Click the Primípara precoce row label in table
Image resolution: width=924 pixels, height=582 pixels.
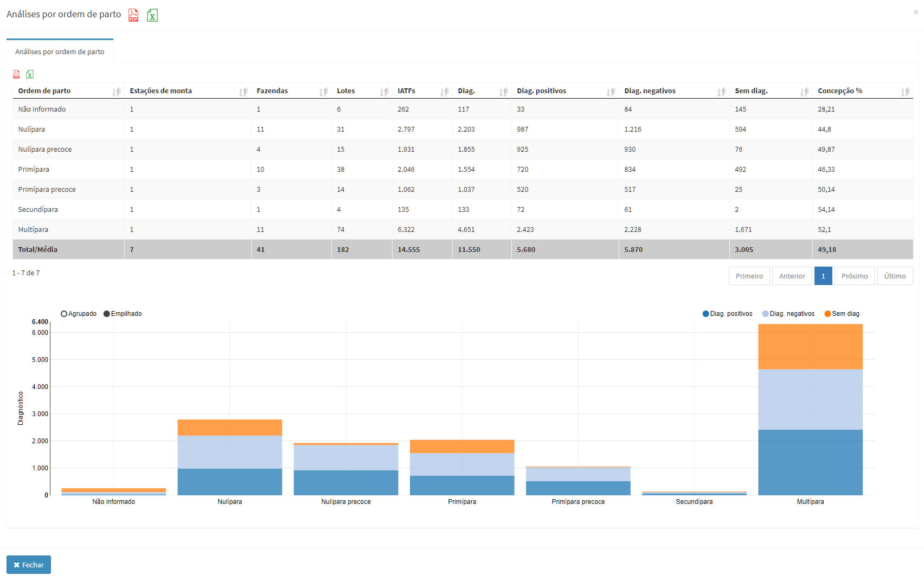point(47,189)
